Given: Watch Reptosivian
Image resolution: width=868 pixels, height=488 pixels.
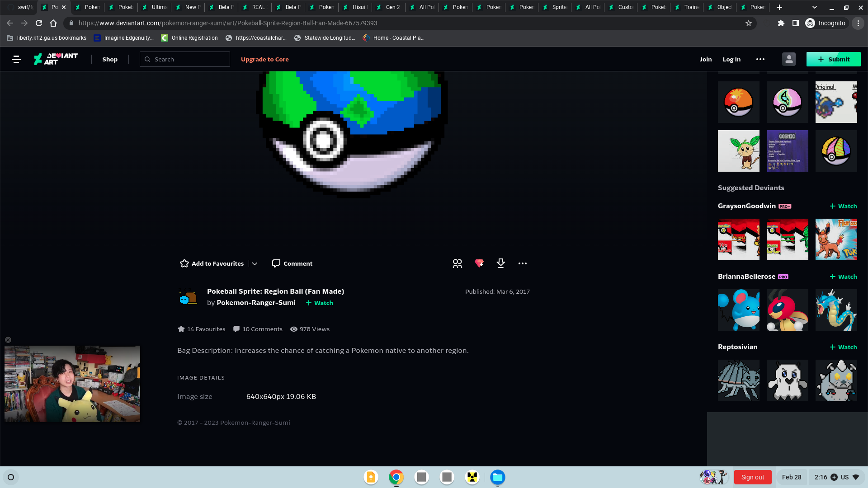Looking at the screenshot, I should click(x=843, y=347).
